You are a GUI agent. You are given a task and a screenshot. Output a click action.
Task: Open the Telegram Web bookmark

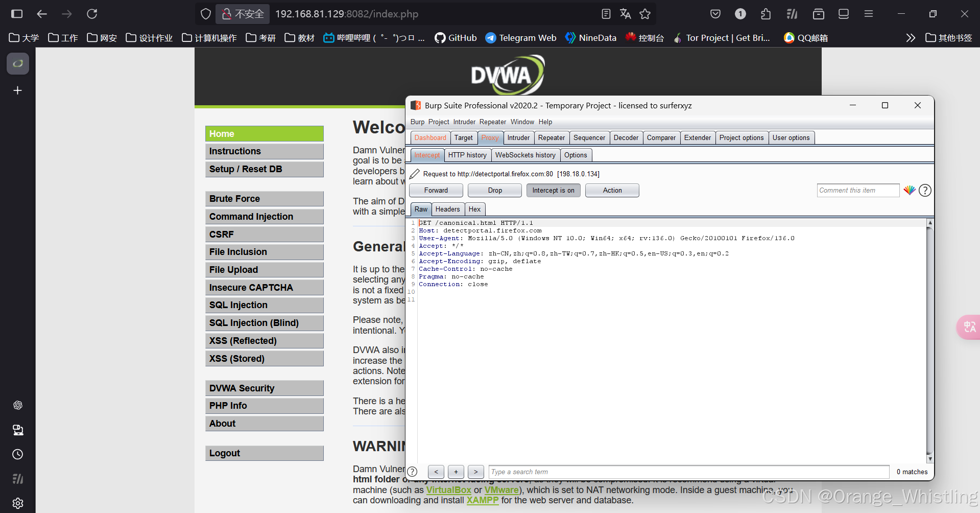coord(521,38)
